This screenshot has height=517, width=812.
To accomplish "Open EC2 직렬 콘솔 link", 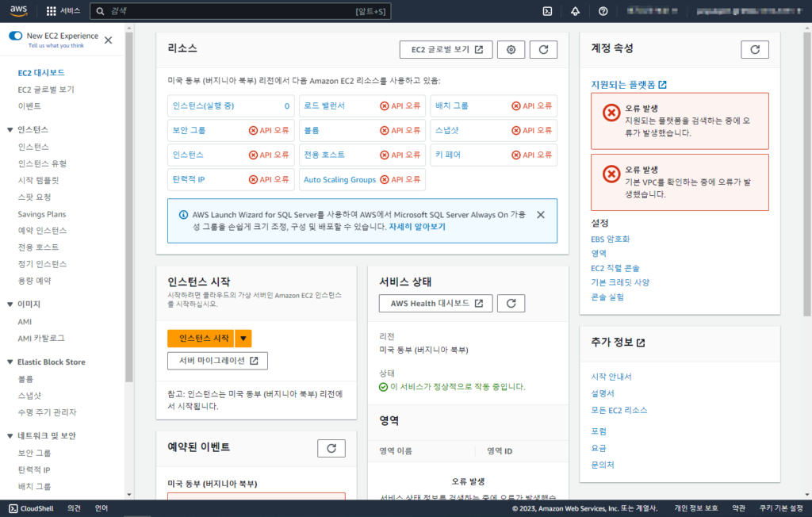I will [615, 268].
